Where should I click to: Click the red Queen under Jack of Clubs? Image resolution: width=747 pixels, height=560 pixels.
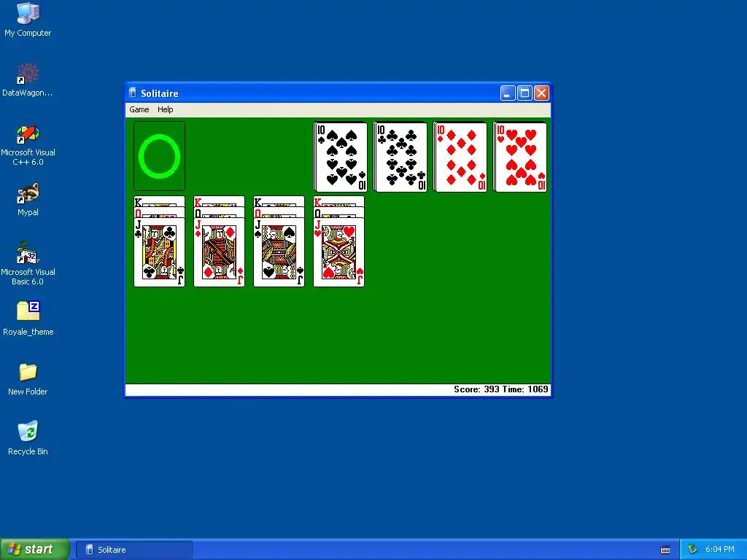(159, 212)
